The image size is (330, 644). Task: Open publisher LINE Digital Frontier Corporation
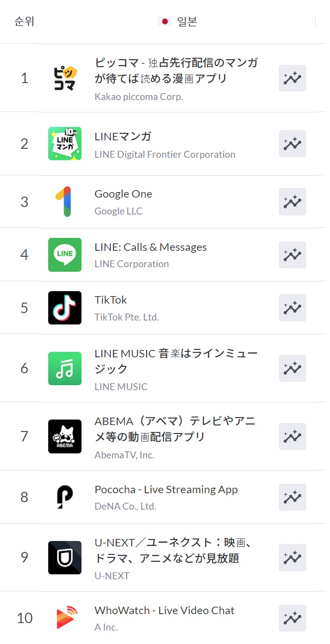pos(165,154)
